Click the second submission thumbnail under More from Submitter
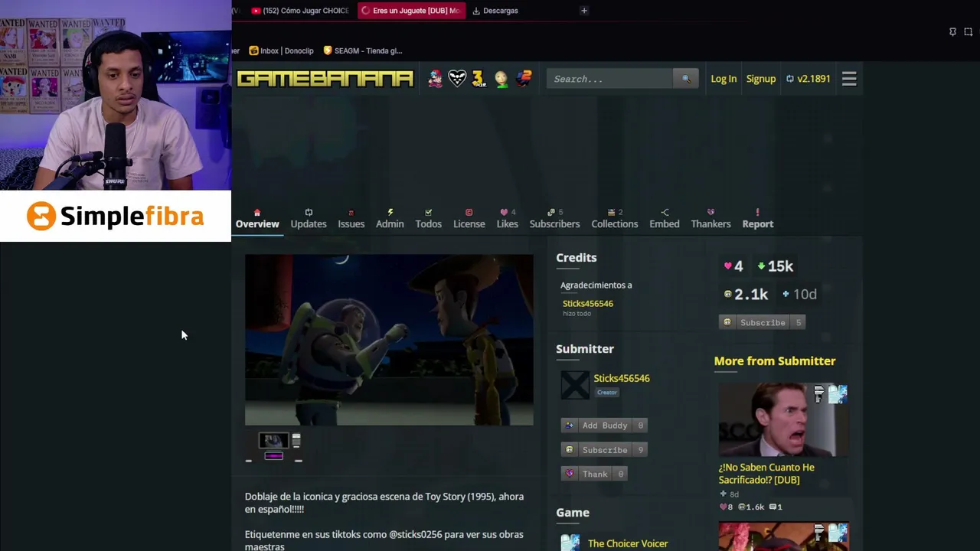The height and width of the screenshot is (551, 980). [x=783, y=536]
